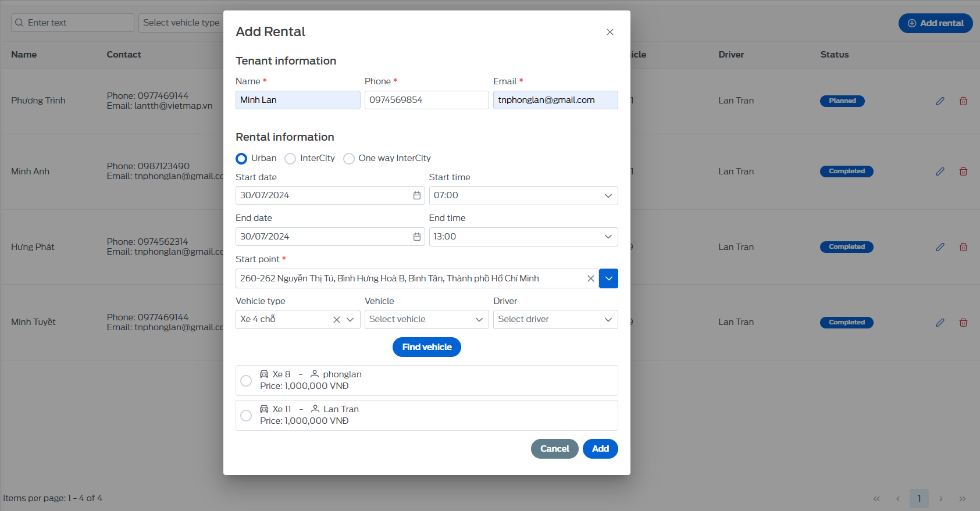980x511 pixels.
Task: Click the Completed status badge for Minh Tuyết
Action: point(847,323)
